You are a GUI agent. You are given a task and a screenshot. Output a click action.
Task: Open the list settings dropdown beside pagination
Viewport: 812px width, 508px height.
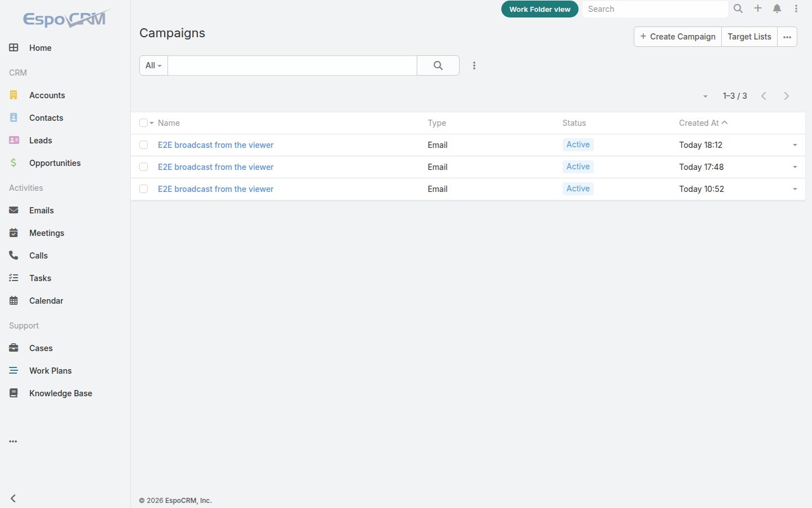tap(705, 97)
